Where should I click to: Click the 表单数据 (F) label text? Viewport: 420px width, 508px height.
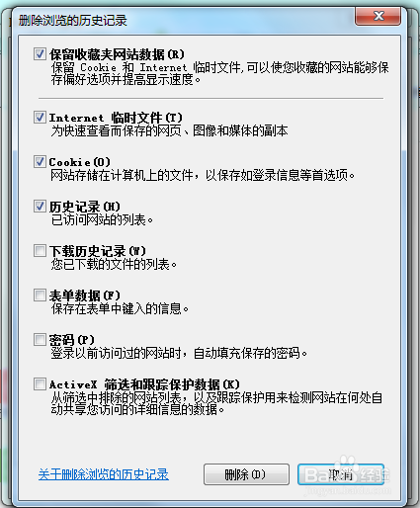pos(85,296)
